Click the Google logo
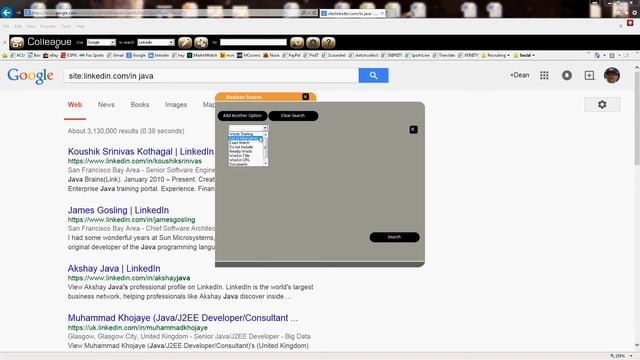This screenshot has width=640, height=360. [31, 76]
